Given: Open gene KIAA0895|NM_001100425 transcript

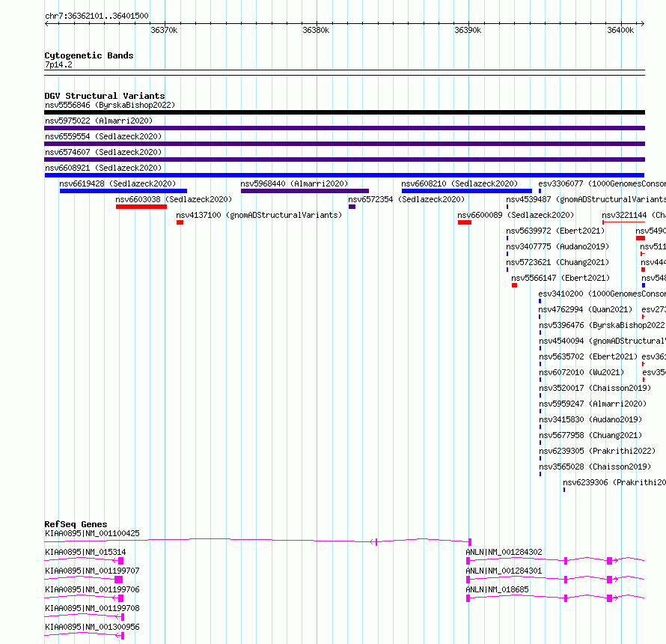Looking at the screenshot, I should 92,533.
